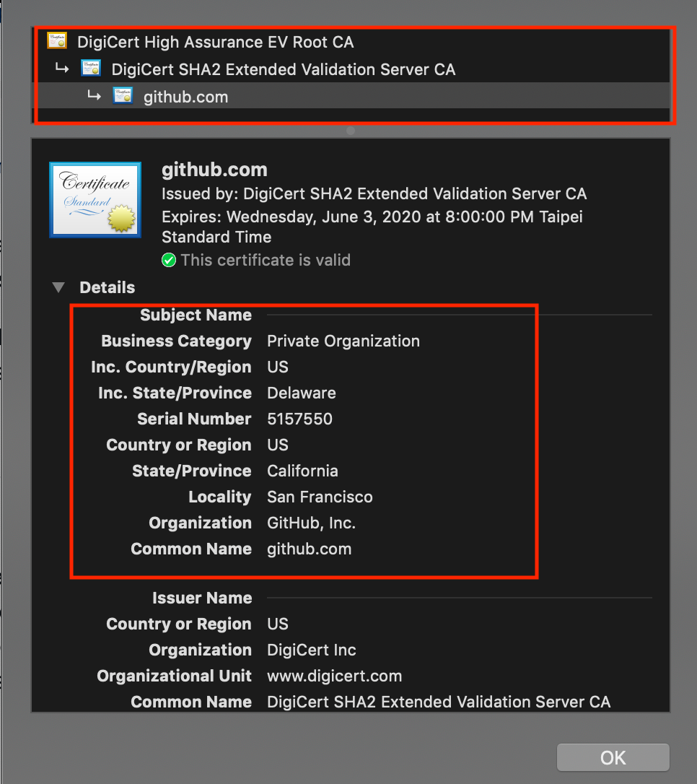Click the serial number value 5157550
Viewport: 697px width, 784px height.
tap(299, 419)
